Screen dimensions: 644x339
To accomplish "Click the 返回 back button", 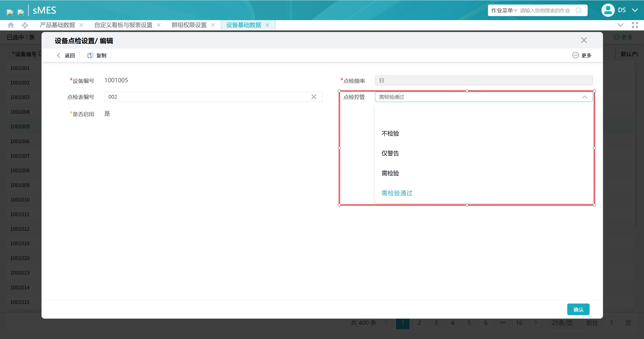I will coord(66,55).
